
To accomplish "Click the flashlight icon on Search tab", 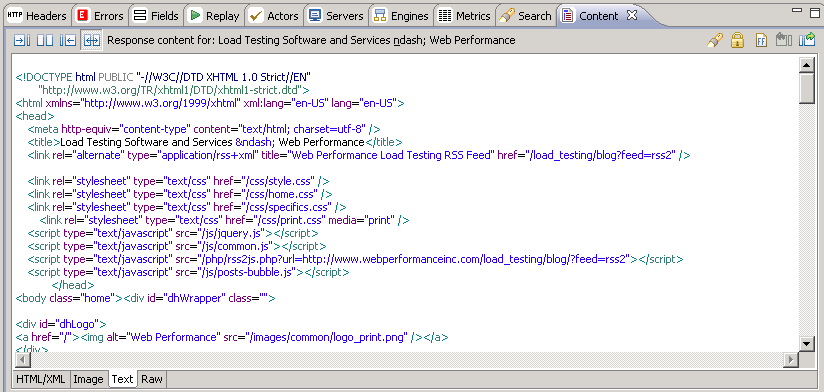I will [507, 16].
